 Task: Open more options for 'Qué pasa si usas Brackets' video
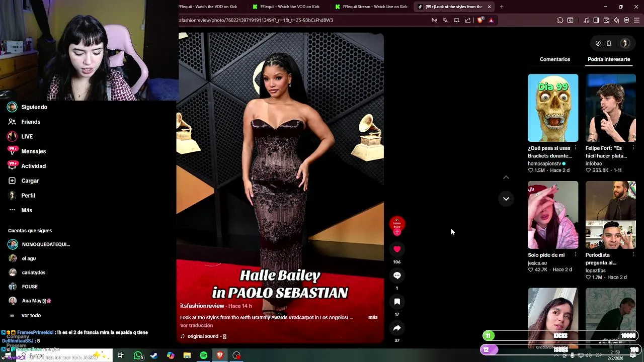(x=576, y=148)
